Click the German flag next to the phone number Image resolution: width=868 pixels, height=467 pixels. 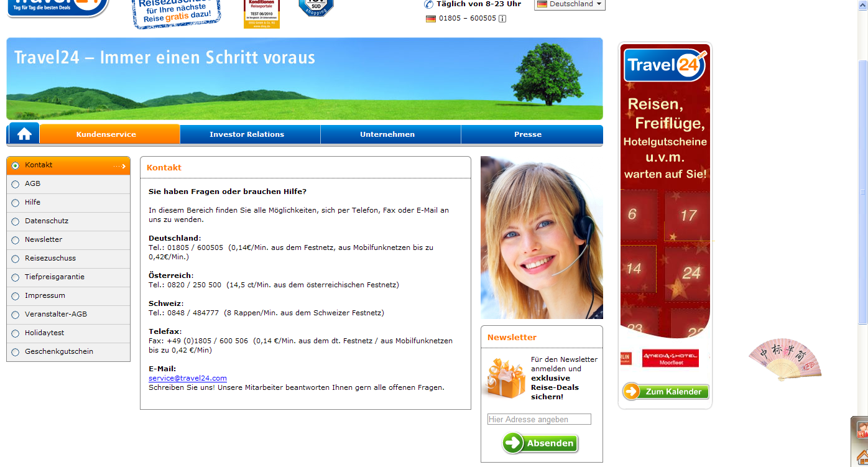tap(430, 19)
